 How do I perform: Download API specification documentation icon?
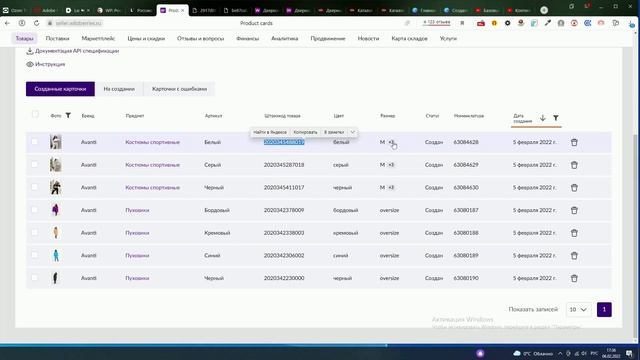(29, 51)
